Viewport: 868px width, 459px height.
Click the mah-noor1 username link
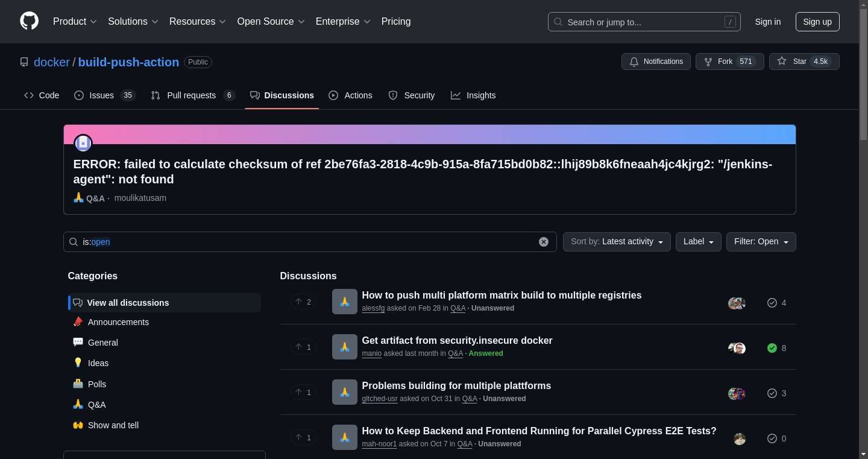pyautogui.click(x=379, y=444)
